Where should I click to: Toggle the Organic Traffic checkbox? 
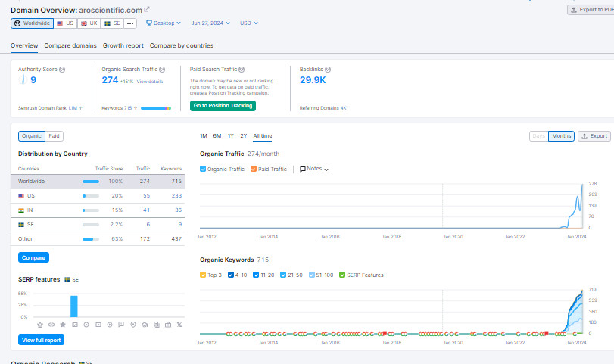click(x=203, y=169)
